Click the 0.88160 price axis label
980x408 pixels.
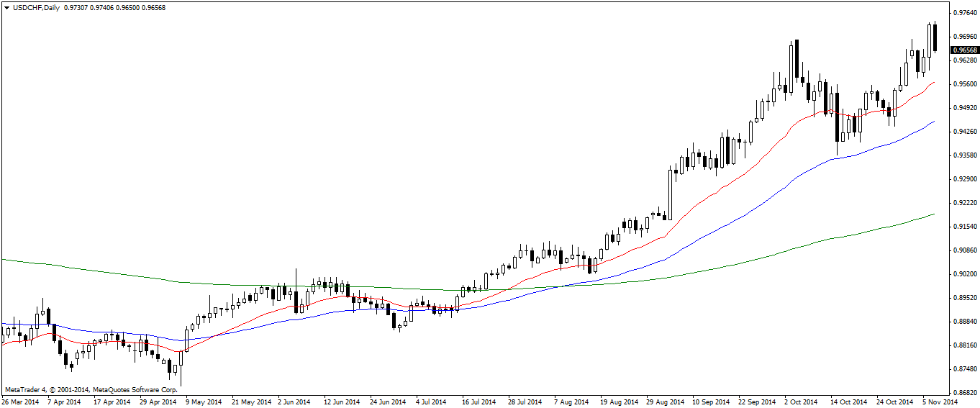point(966,345)
